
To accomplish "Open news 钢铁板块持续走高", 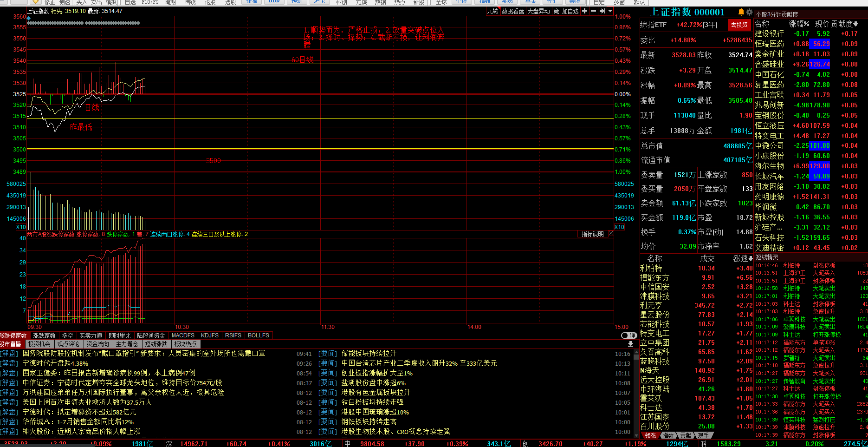I will pyautogui.click(x=369, y=422).
